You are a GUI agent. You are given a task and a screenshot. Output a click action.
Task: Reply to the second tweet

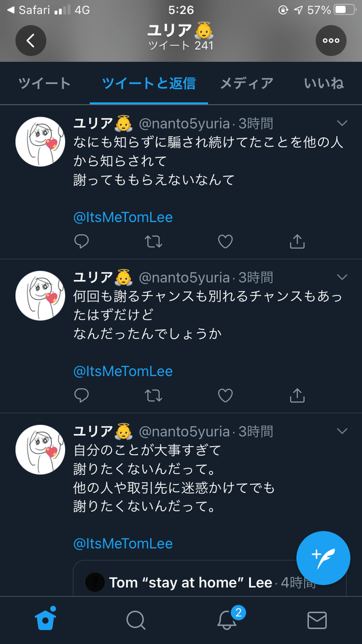81,395
